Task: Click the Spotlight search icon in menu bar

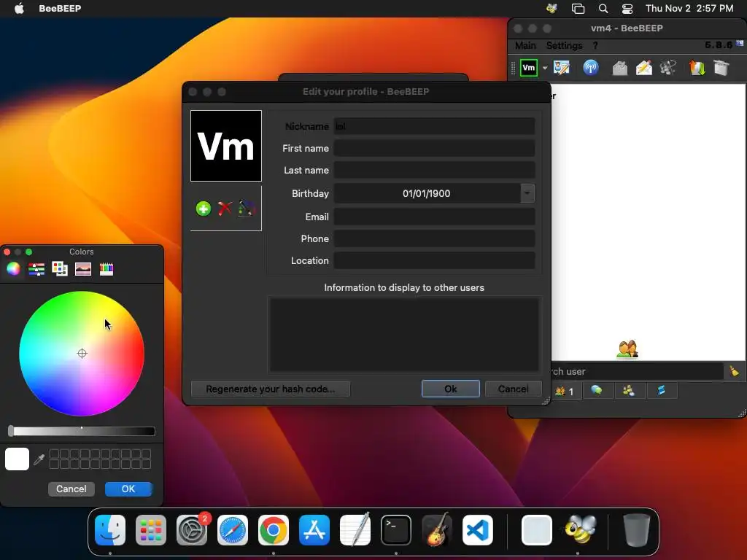Action: tap(603, 8)
